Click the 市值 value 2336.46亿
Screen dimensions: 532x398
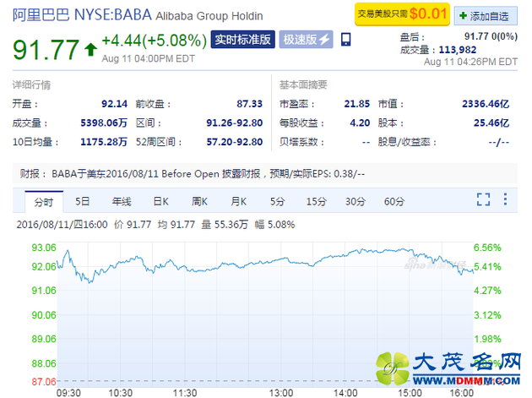point(486,104)
